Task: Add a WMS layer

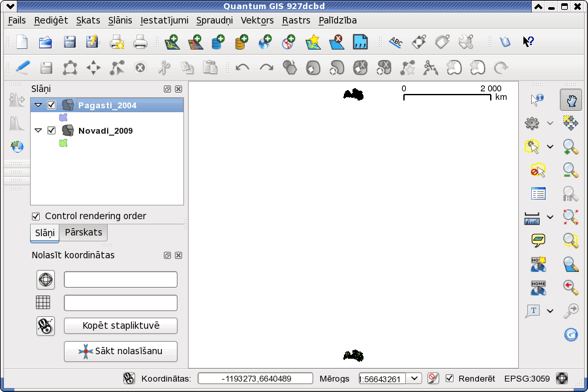Action: (x=265, y=42)
